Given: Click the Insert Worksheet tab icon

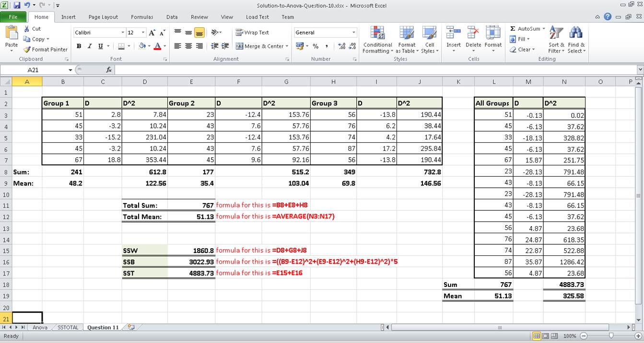Looking at the screenshot, I should tap(131, 328).
